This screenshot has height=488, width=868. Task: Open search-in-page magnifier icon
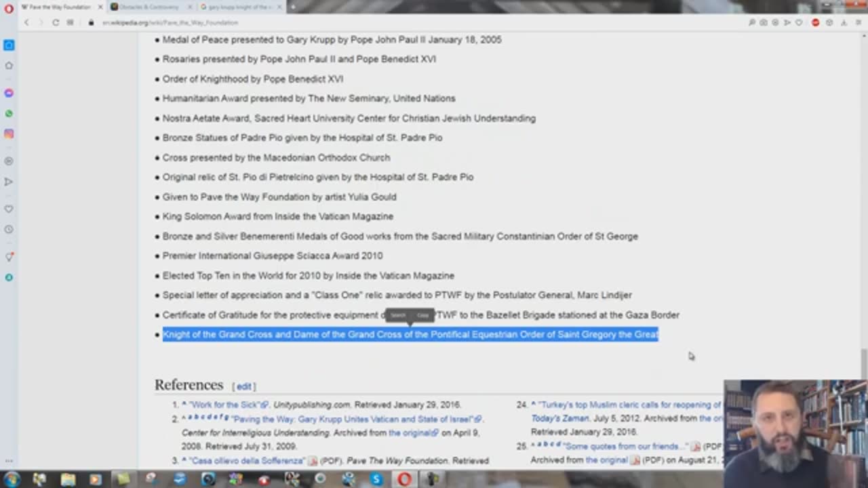click(752, 22)
